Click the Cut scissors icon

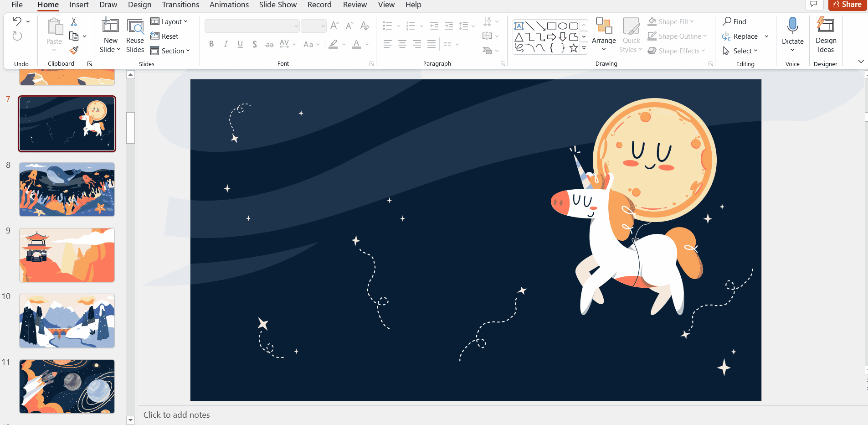click(74, 22)
